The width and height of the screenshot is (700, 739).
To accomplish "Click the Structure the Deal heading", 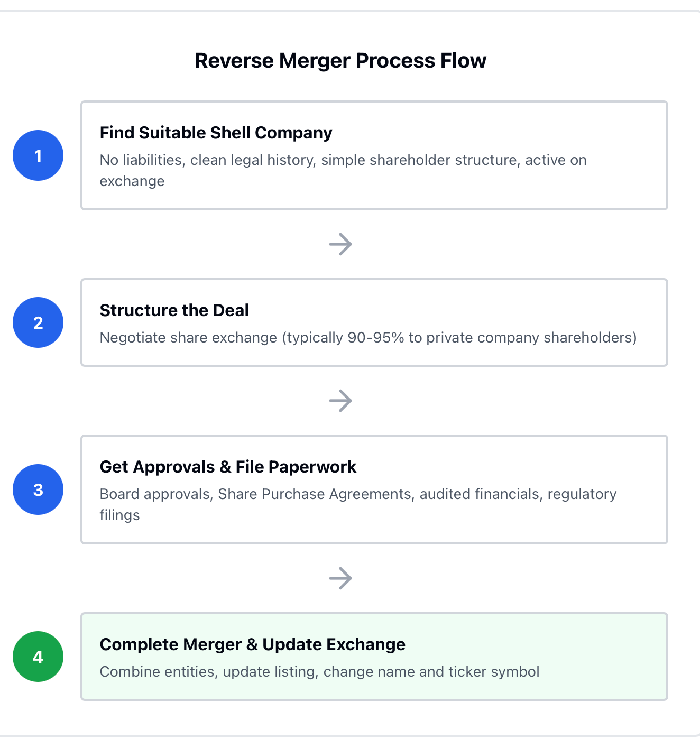I will point(174,310).
